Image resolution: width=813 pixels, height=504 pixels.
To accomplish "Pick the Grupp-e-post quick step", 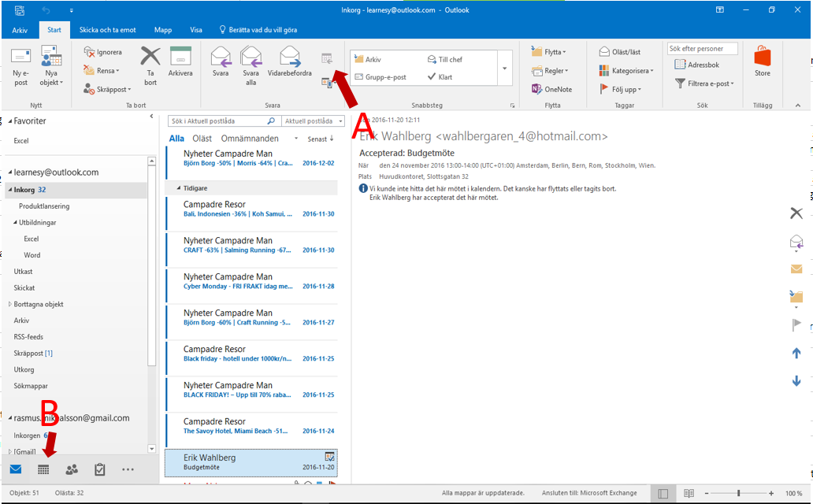I will (x=380, y=76).
